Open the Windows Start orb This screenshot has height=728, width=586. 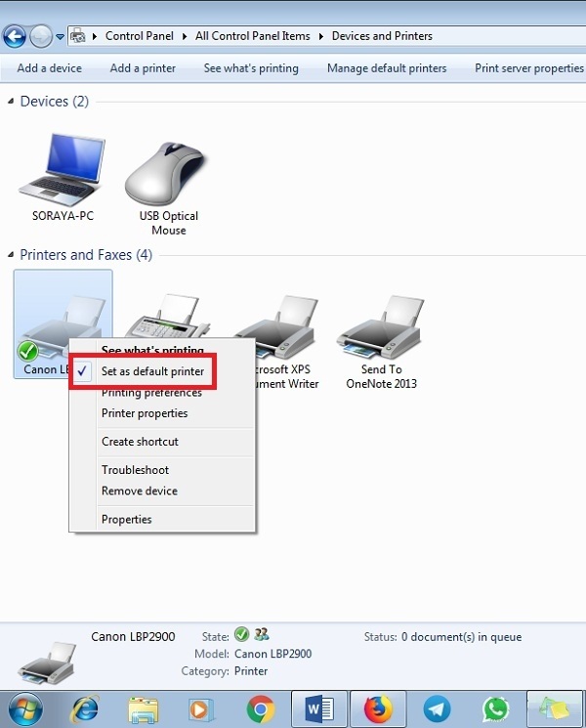[x=25, y=709]
